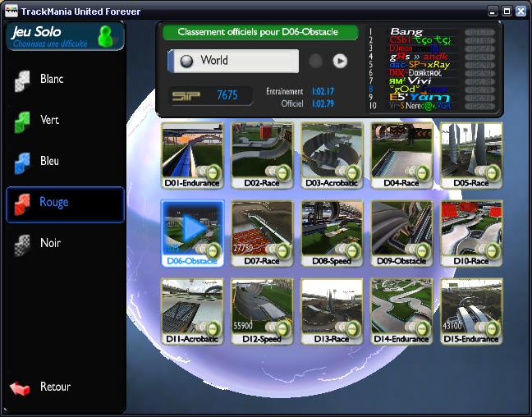Select the white Blanc flag icon
The height and width of the screenshot is (417, 532).
22,80
